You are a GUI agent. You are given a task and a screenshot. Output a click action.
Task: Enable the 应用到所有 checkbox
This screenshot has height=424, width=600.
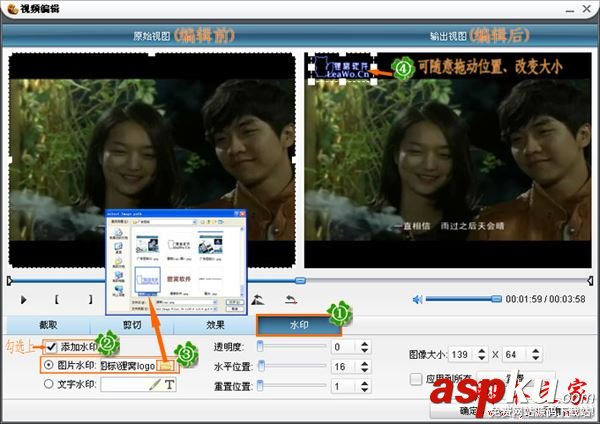click(416, 379)
